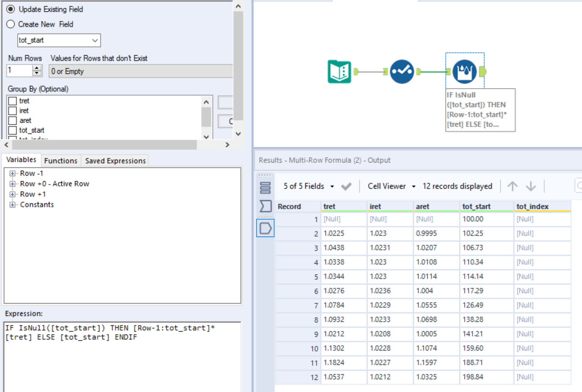
Task: Select the Multi-Row Formula tool node
Action: pos(464,71)
